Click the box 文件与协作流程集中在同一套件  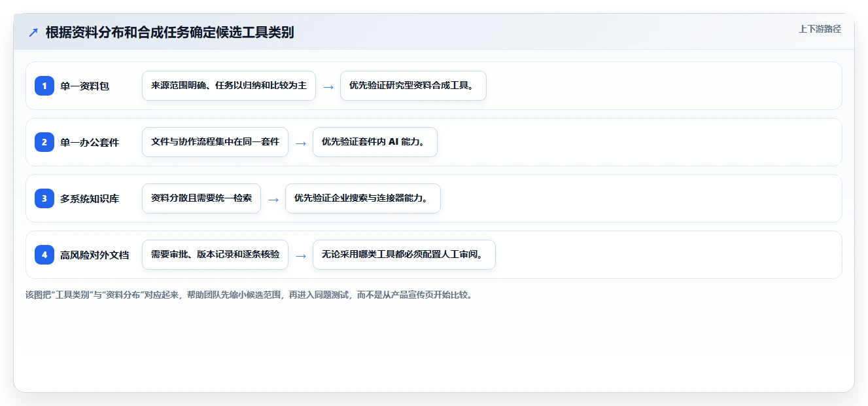point(215,142)
